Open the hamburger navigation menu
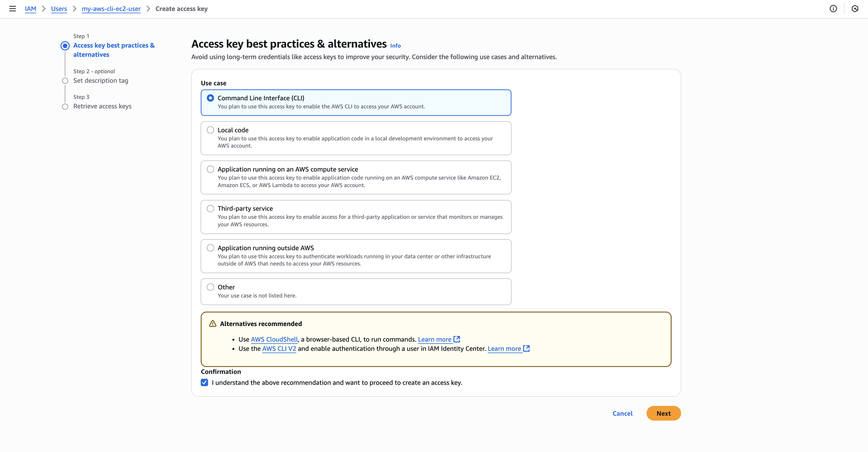This screenshot has height=452, width=868. click(x=12, y=9)
